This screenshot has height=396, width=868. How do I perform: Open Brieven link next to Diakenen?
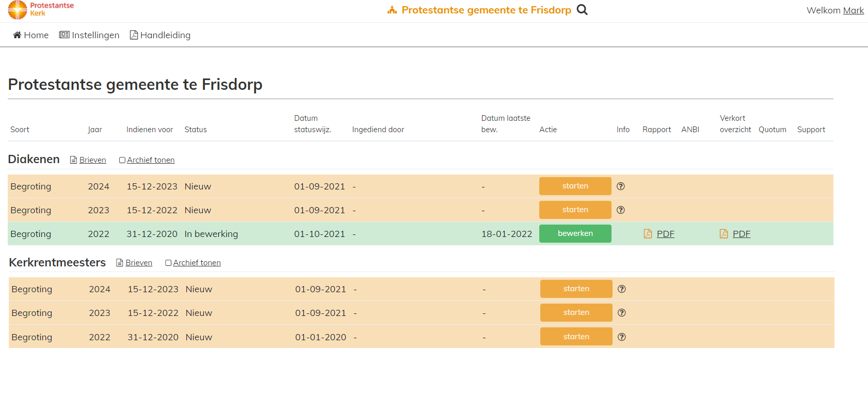[92, 160]
